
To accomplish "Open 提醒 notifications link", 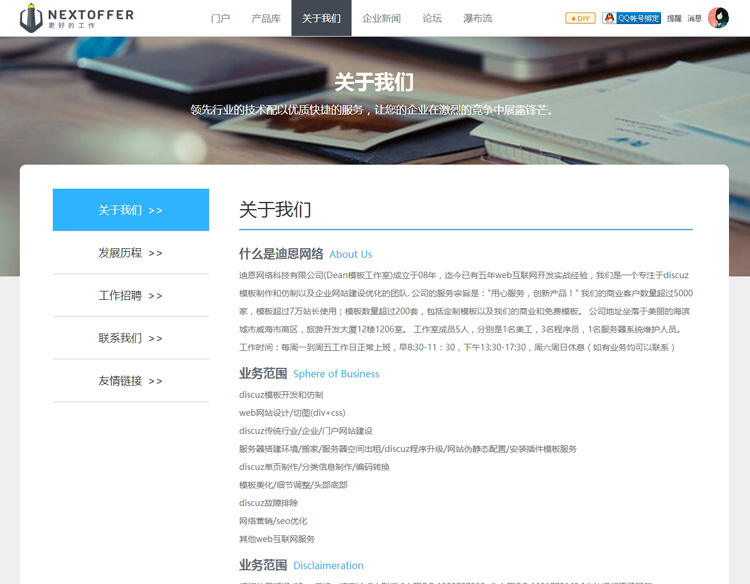I will (674, 18).
